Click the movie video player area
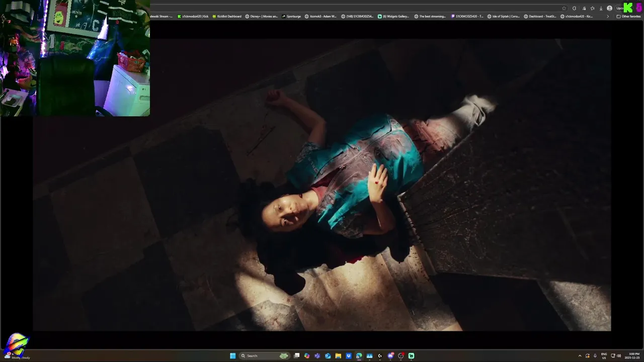 coord(322,185)
